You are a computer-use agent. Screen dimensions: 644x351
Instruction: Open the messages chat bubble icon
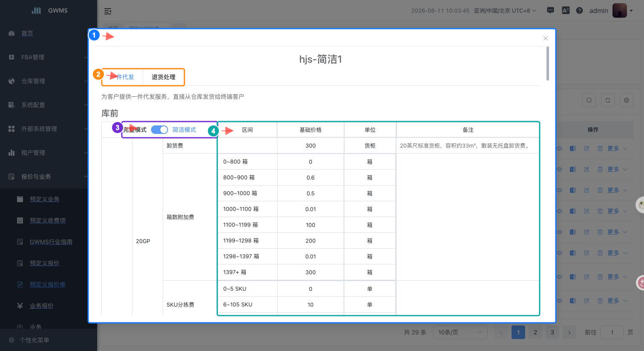click(x=550, y=10)
